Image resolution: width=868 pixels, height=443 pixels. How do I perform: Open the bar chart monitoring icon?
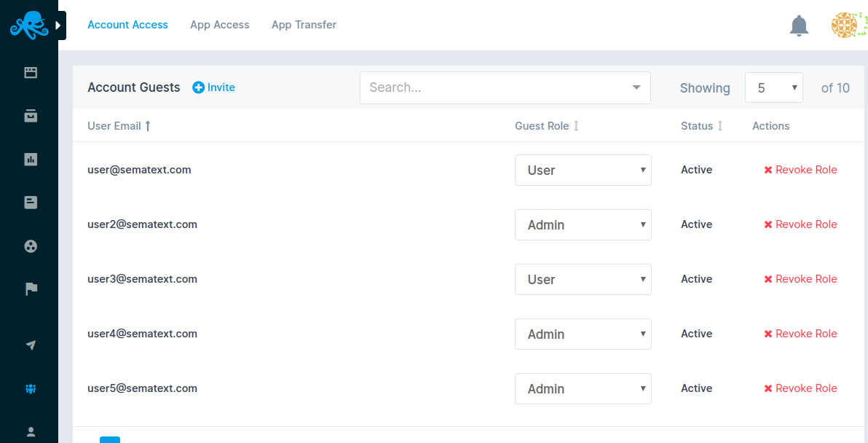click(31, 160)
